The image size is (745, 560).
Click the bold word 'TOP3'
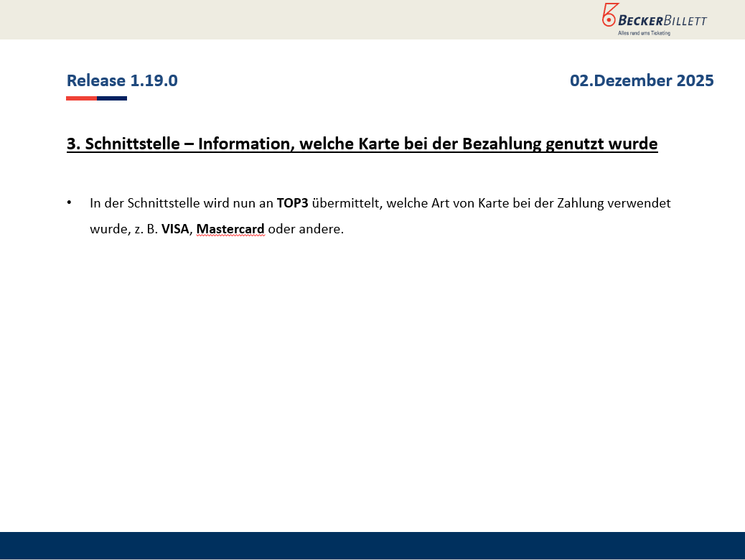point(292,203)
